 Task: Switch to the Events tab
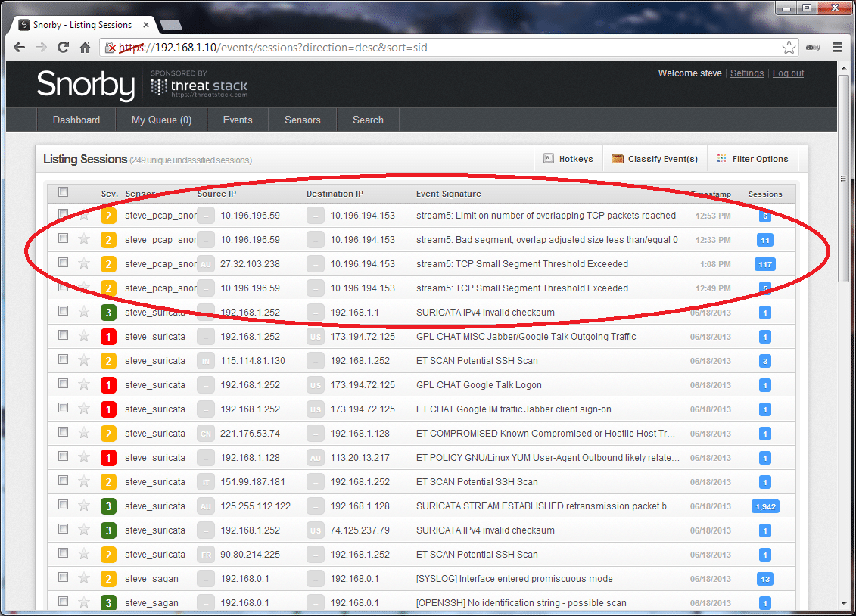coord(237,120)
